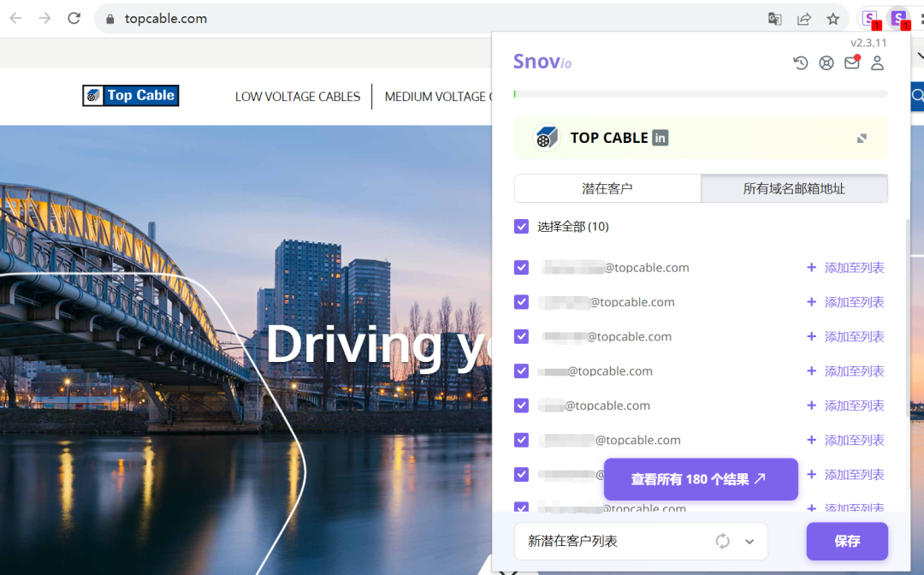
Task: Open Snov.io user account icon
Action: tap(878, 62)
